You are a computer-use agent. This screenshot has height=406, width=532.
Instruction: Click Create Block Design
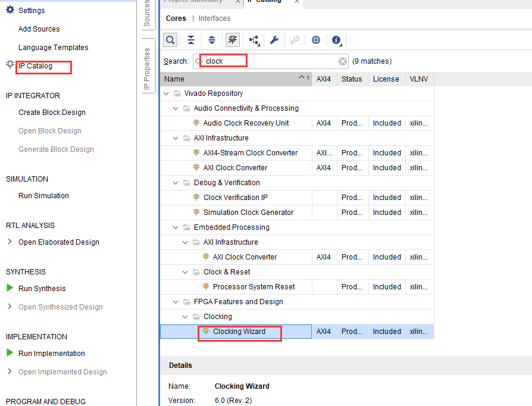(52, 113)
